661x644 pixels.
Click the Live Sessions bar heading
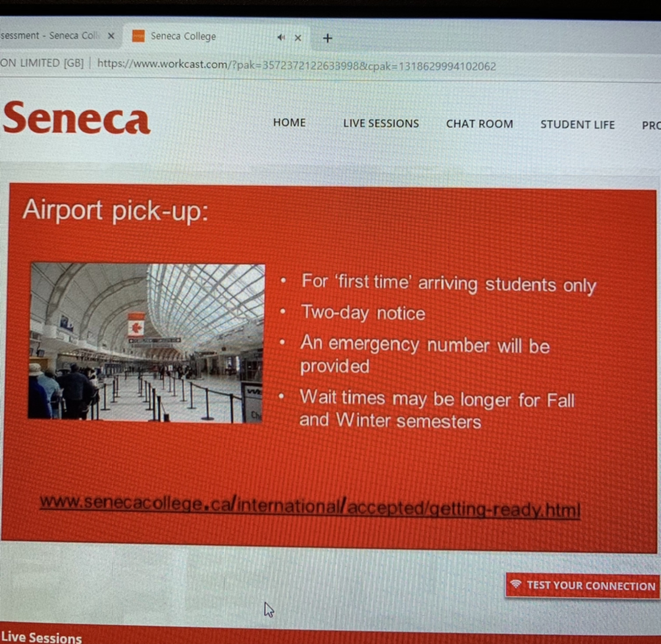pos(41,637)
